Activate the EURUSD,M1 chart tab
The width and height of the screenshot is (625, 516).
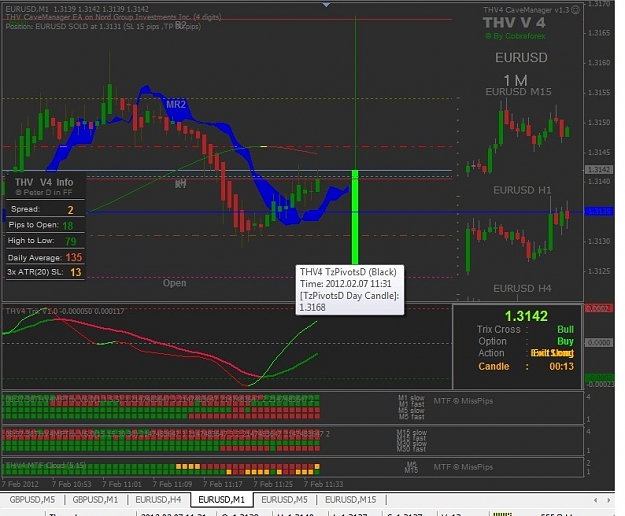click(x=222, y=500)
